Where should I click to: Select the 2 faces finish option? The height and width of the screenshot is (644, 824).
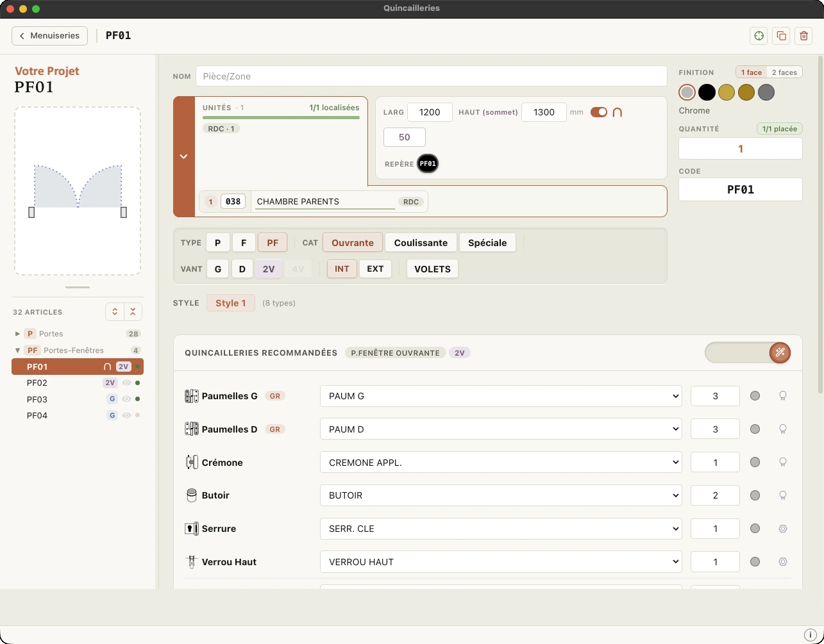point(784,72)
